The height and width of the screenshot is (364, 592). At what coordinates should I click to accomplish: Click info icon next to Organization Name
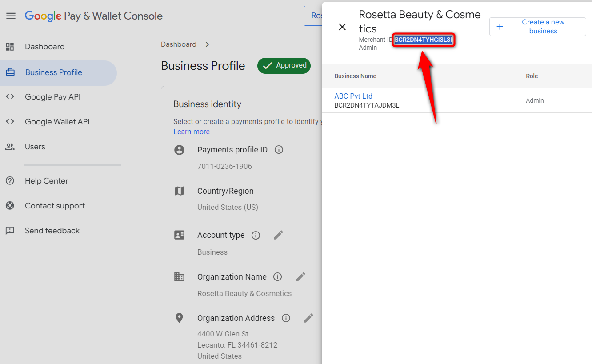278,277
